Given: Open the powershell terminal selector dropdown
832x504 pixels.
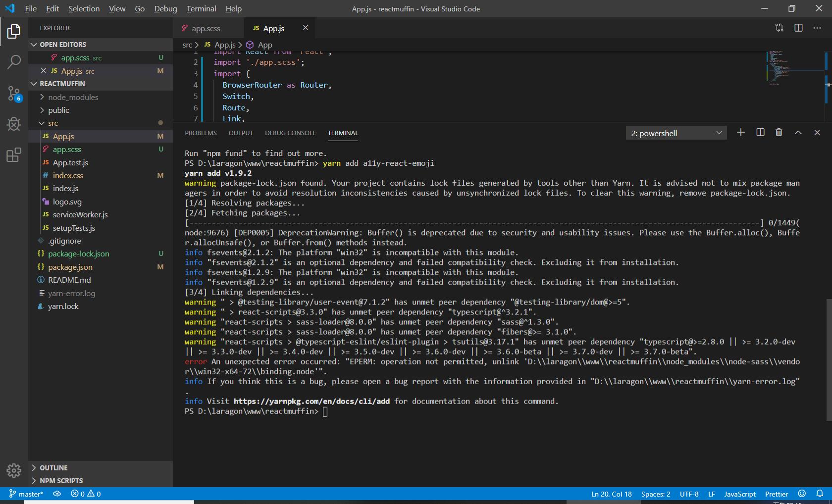Looking at the screenshot, I should point(676,133).
